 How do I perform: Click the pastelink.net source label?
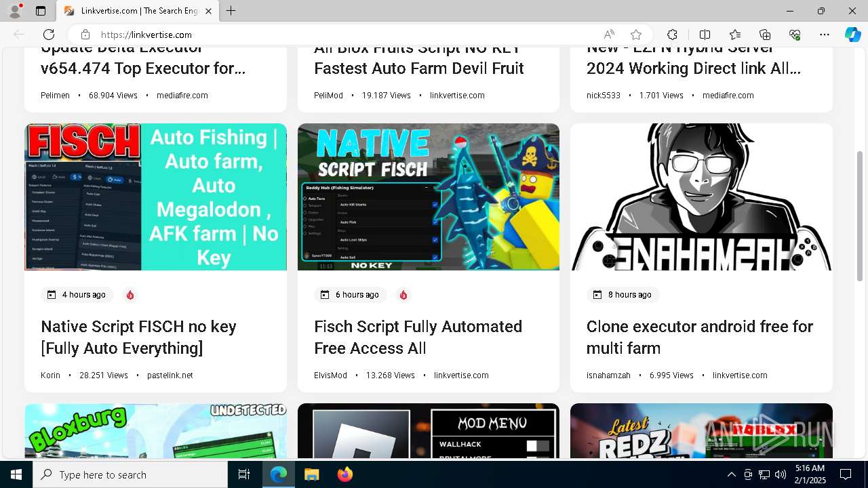(170, 375)
